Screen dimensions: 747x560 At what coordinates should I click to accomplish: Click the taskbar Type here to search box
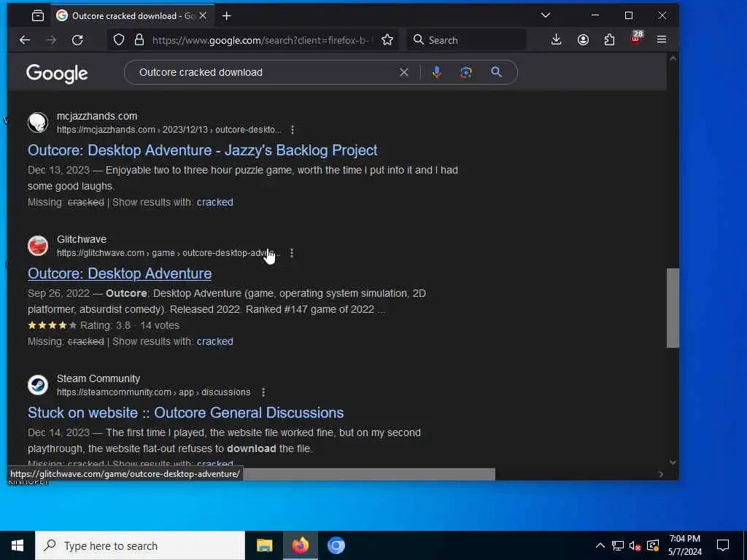140,545
